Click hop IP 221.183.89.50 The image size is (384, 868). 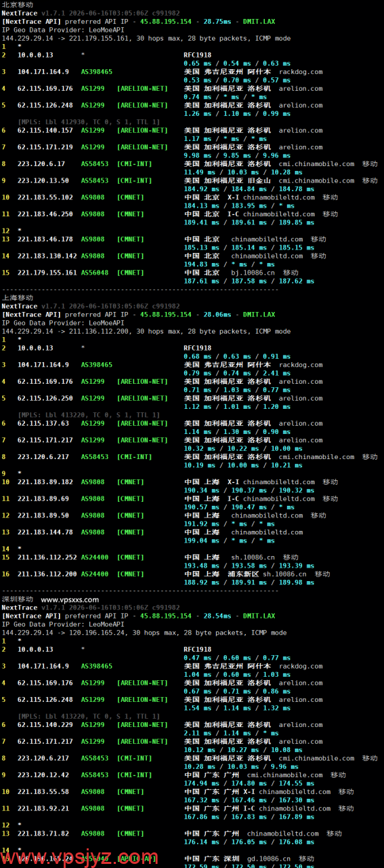43,515
